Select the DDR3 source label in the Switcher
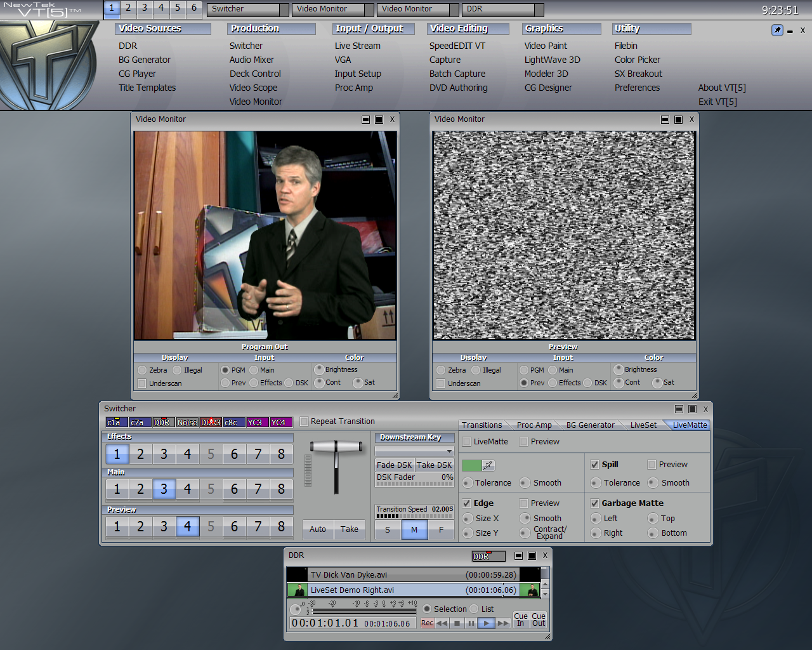Screen dimensions: 812x650 [211, 422]
